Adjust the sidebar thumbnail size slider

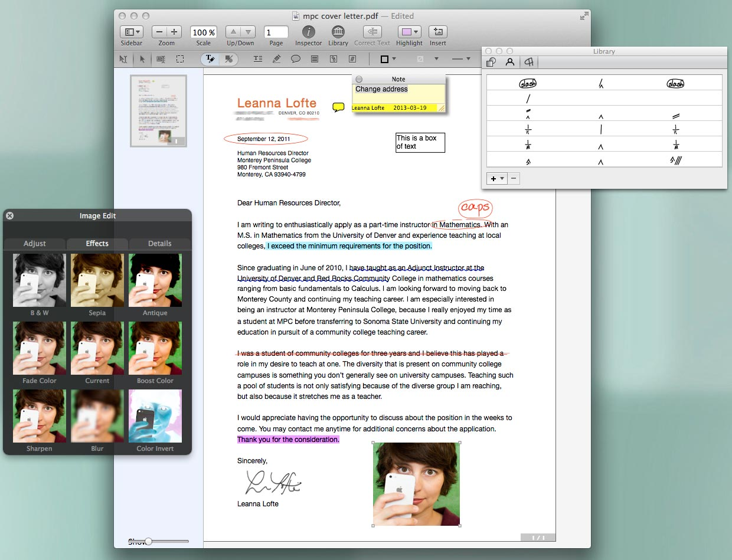pos(148,541)
